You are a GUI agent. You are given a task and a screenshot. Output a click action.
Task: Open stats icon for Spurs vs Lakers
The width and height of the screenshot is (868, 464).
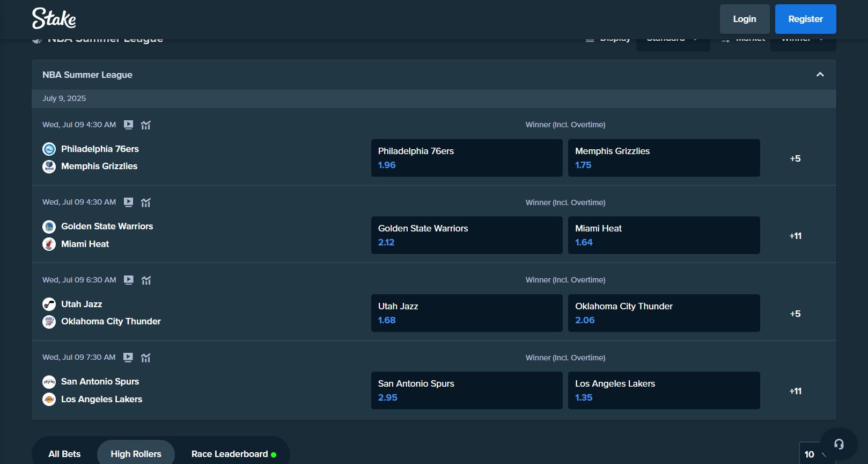[146, 358]
